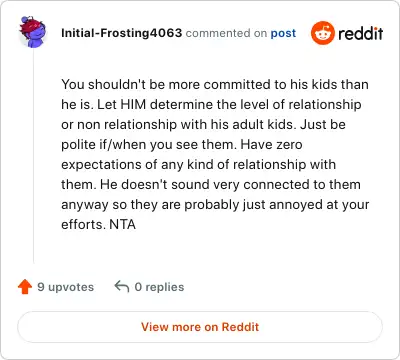Click the line 'expectations of any kind'

click(198, 165)
